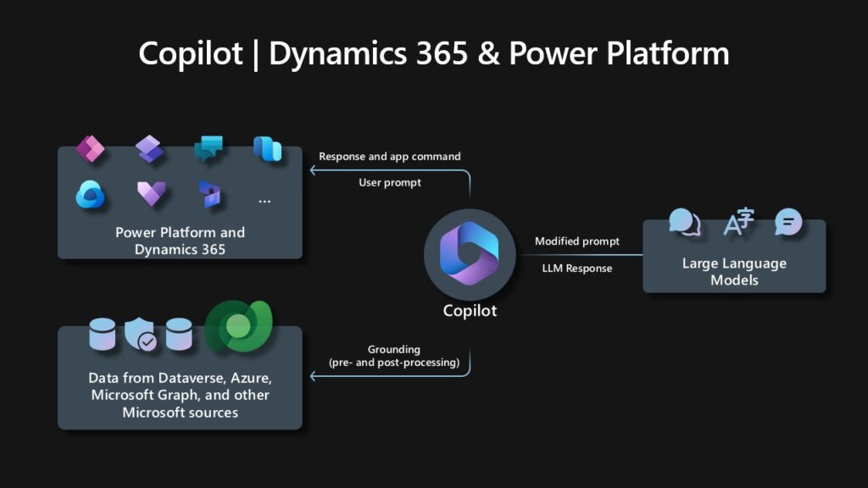Image resolution: width=868 pixels, height=488 pixels.
Task: Click the slide title Copilot | Dynamics 365
Action: 433,53
